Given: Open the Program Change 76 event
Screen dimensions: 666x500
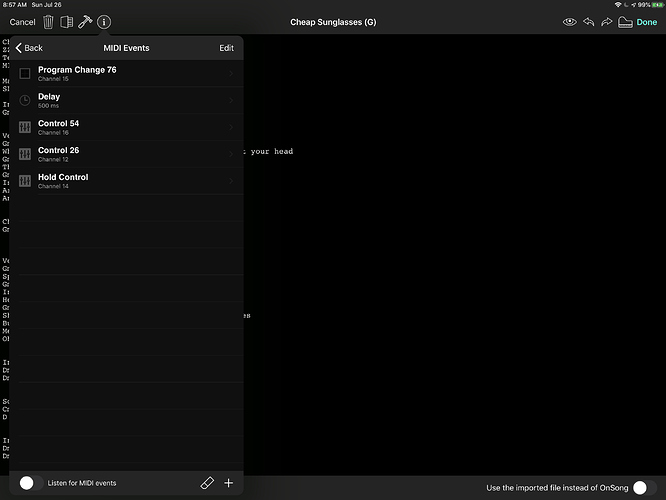Looking at the screenshot, I should tap(127, 73).
